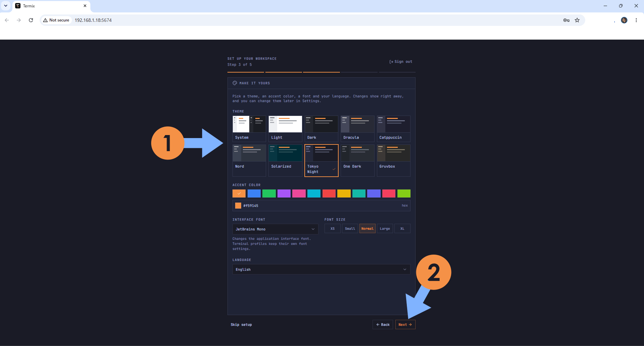Pick the orange accent color swatch
This screenshot has width=644, height=346.
239,193
